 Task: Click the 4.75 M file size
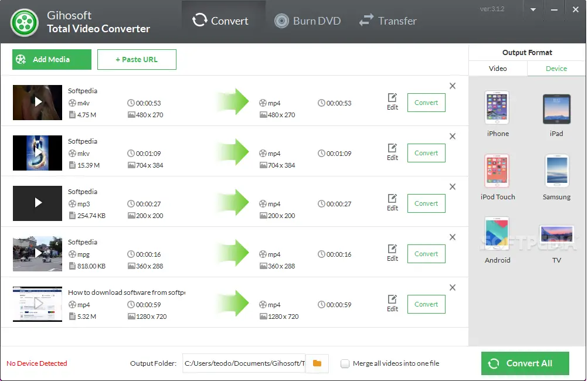(x=87, y=115)
